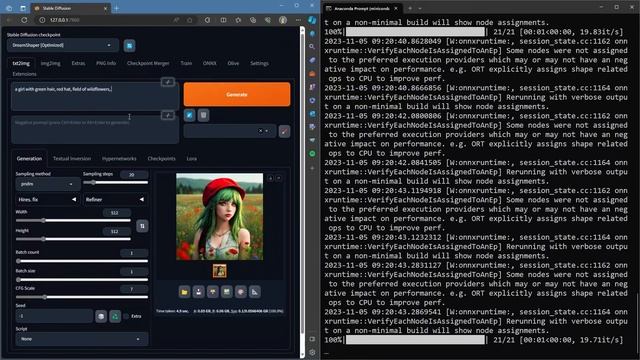This screenshot has height=360, width=640.
Task: Click the dice icon to randomize seed
Action: [101, 316]
